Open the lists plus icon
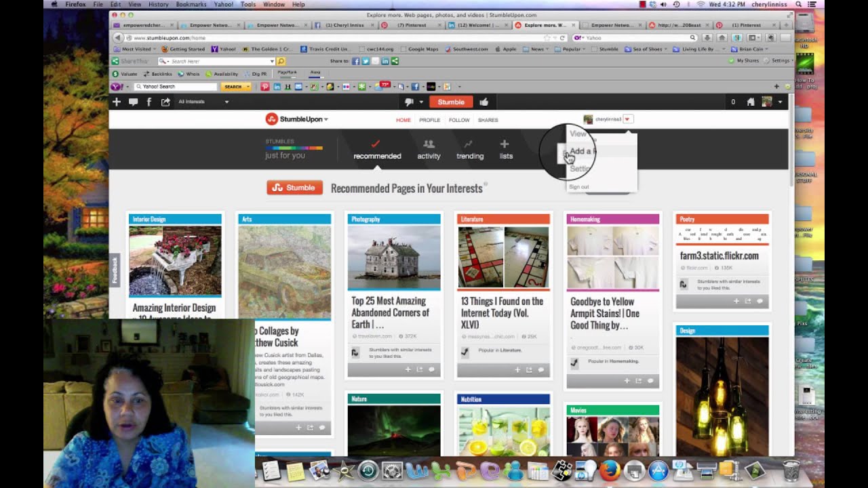The width and height of the screenshot is (868, 488). 504,144
